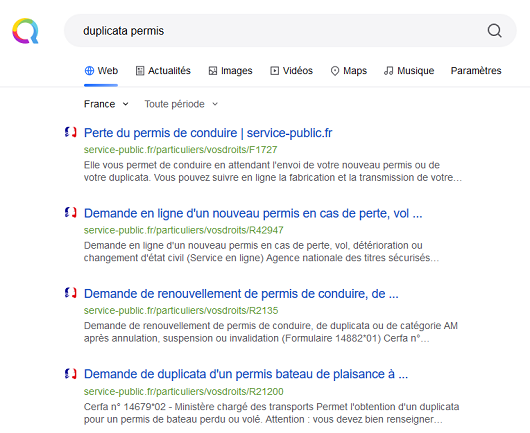Open the Musique tab
Screen dimensions: 530x433
(409, 71)
